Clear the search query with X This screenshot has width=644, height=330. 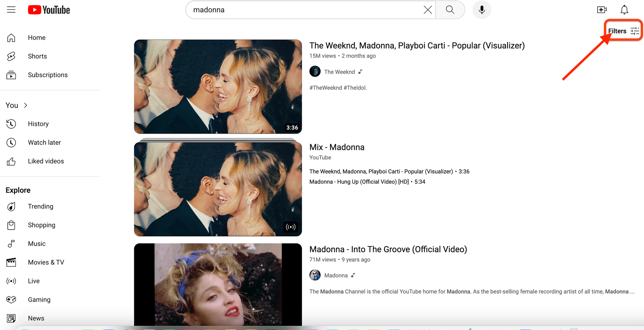pyautogui.click(x=428, y=10)
